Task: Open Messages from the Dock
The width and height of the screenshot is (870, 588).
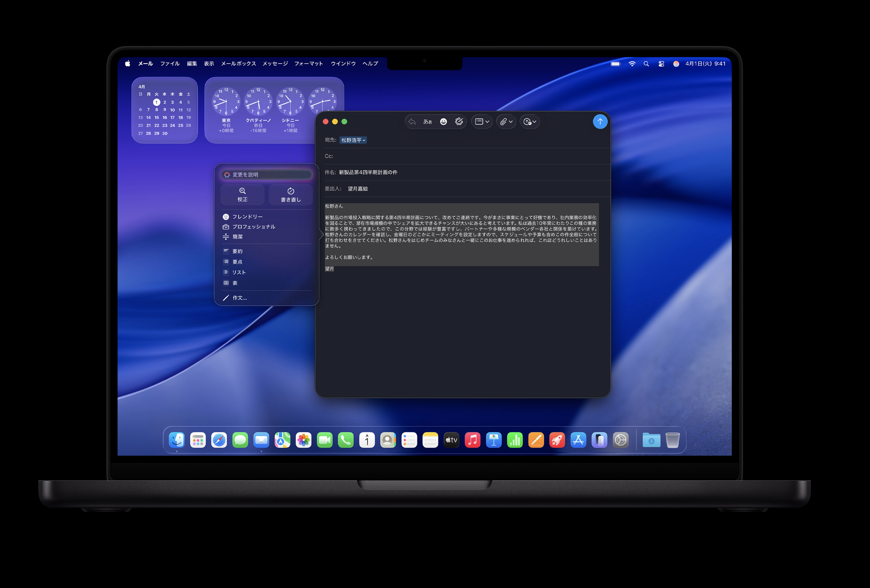Action: pos(240,440)
